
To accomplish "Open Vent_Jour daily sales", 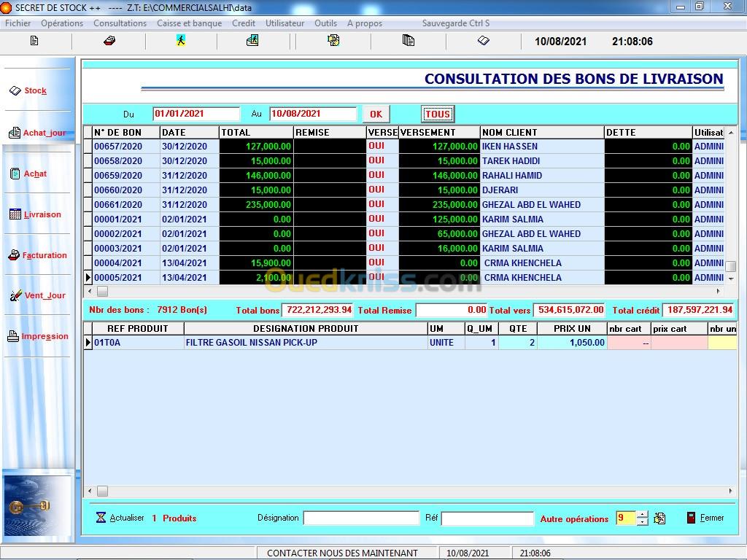I will [43, 295].
